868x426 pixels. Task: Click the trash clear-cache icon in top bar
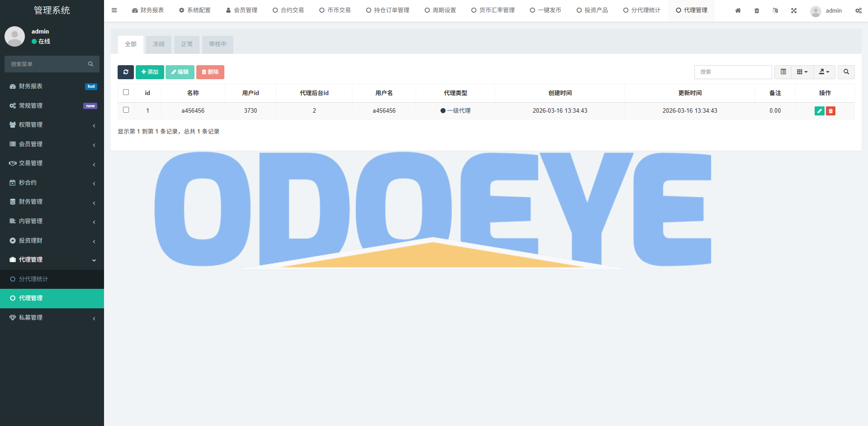coord(757,10)
